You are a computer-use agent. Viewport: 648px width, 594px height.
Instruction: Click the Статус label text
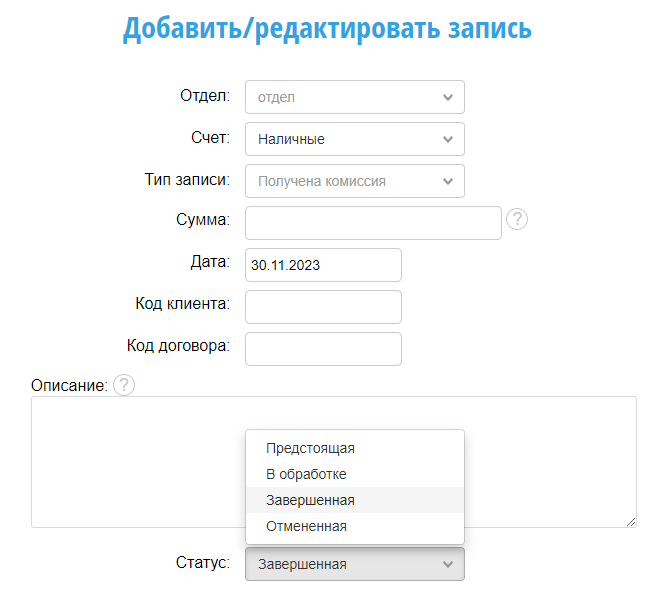[203, 562]
